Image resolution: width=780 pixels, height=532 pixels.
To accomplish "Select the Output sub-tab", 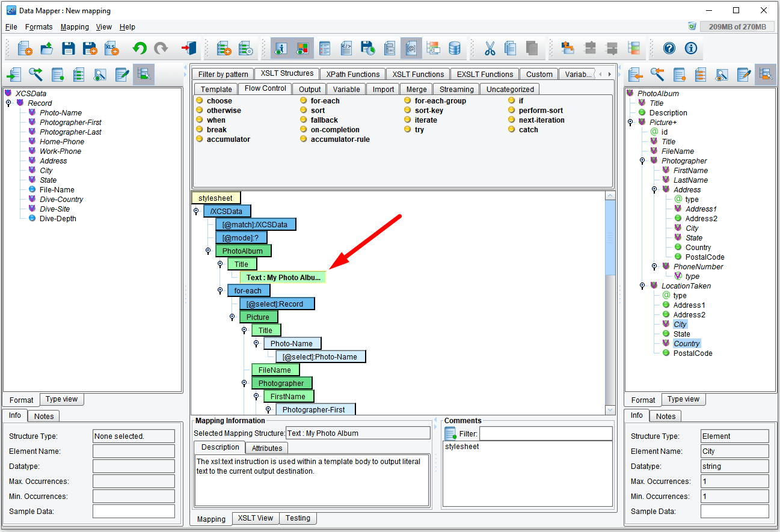I will (310, 90).
